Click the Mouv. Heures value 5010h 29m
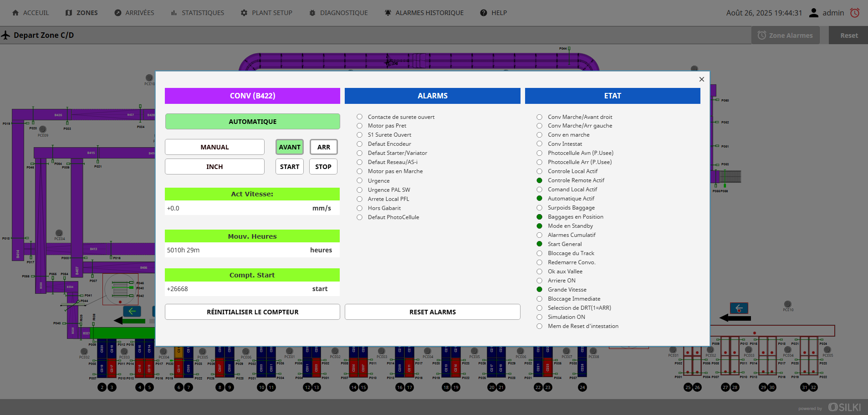 pos(183,250)
